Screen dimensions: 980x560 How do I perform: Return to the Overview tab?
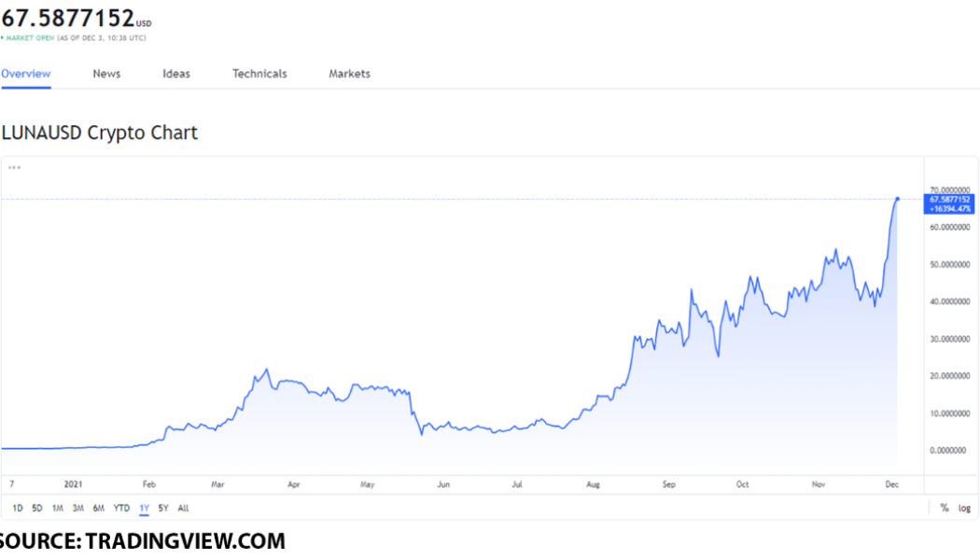(25, 73)
